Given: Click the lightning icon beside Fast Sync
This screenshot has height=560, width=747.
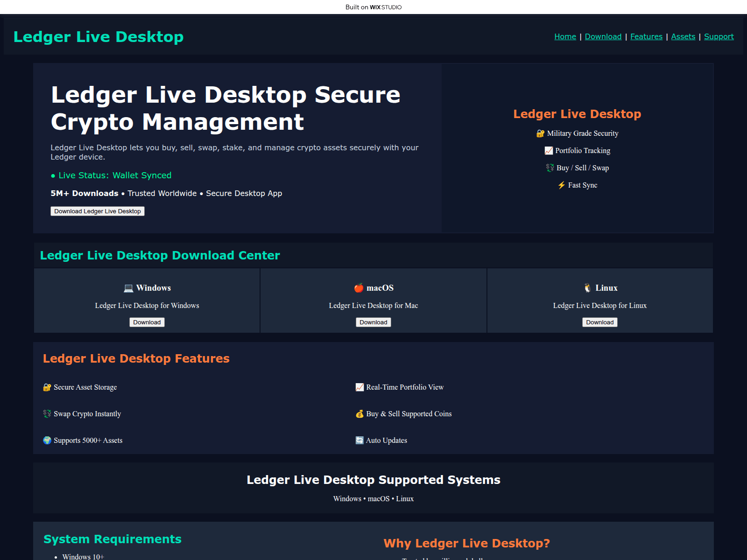Looking at the screenshot, I should 562,185.
